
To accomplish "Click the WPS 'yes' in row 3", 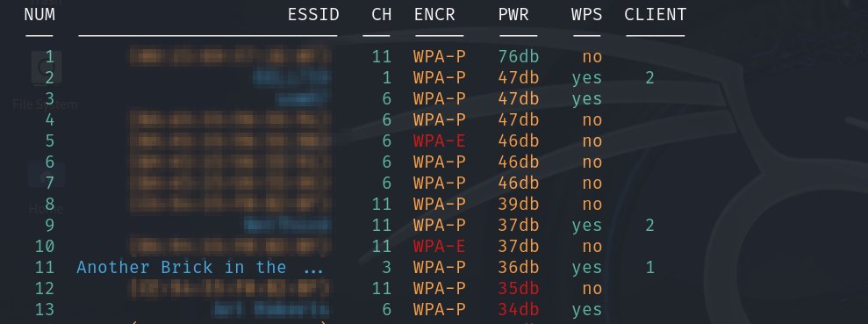I will tap(587, 99).
